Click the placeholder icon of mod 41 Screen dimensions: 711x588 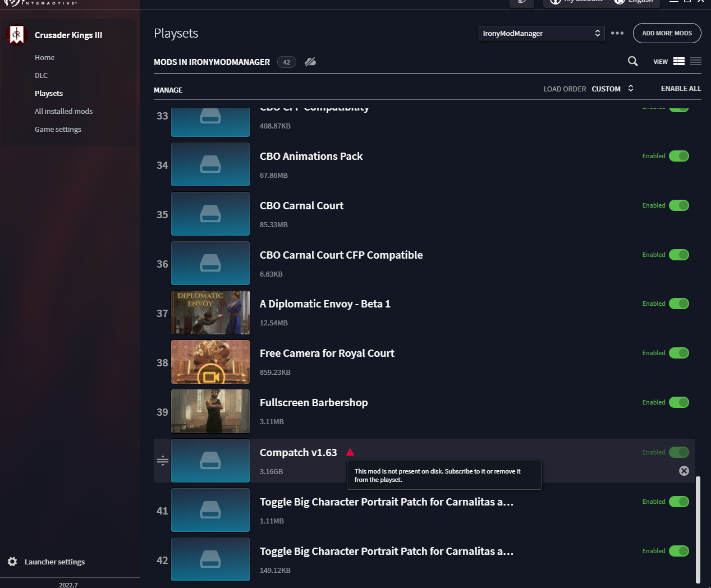(x=210, y=510)
